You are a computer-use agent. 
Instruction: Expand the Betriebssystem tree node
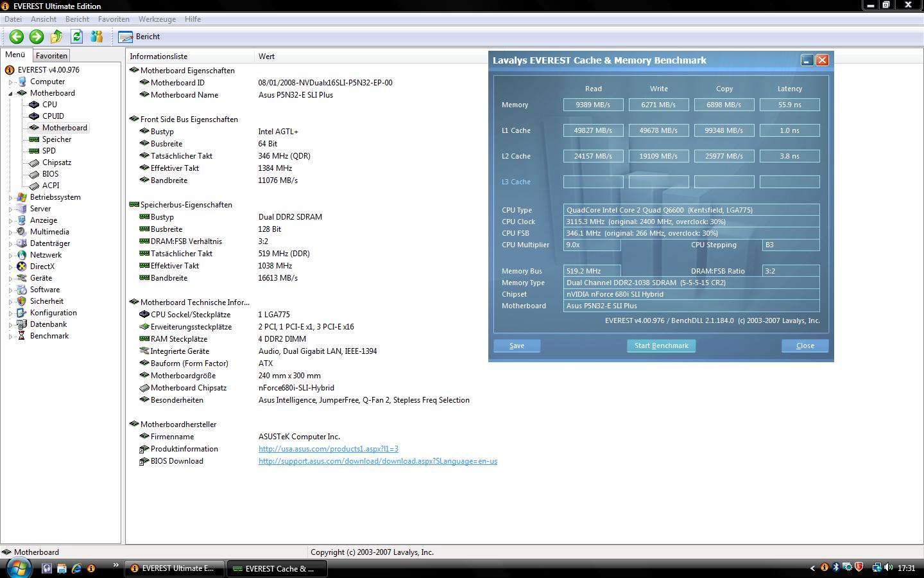(x=11, y=198)
